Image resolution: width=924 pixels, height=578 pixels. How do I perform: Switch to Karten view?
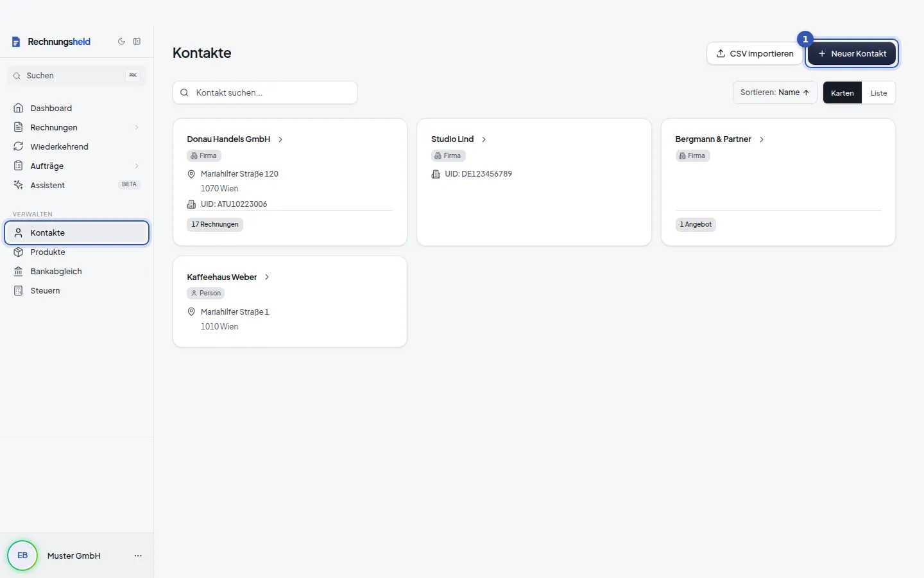tap(843, 93)
